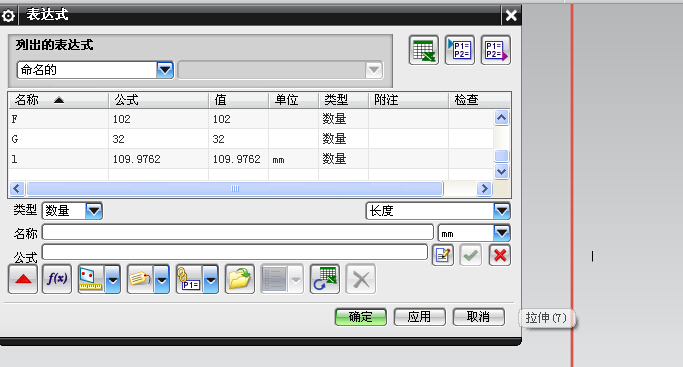
Task: Sort by the 公式 column header
Action: pos(159,100)
